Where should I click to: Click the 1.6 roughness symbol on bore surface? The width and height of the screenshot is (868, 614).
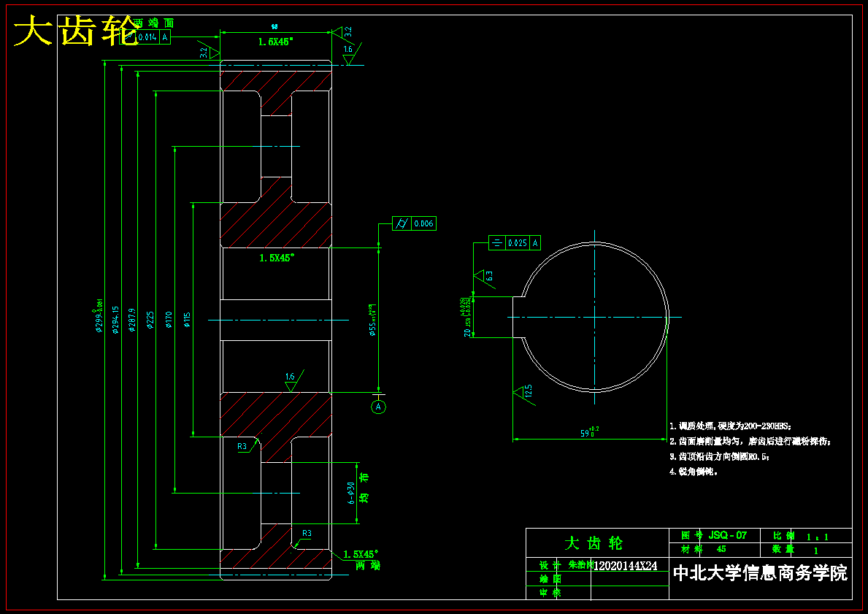pos(293,381)
